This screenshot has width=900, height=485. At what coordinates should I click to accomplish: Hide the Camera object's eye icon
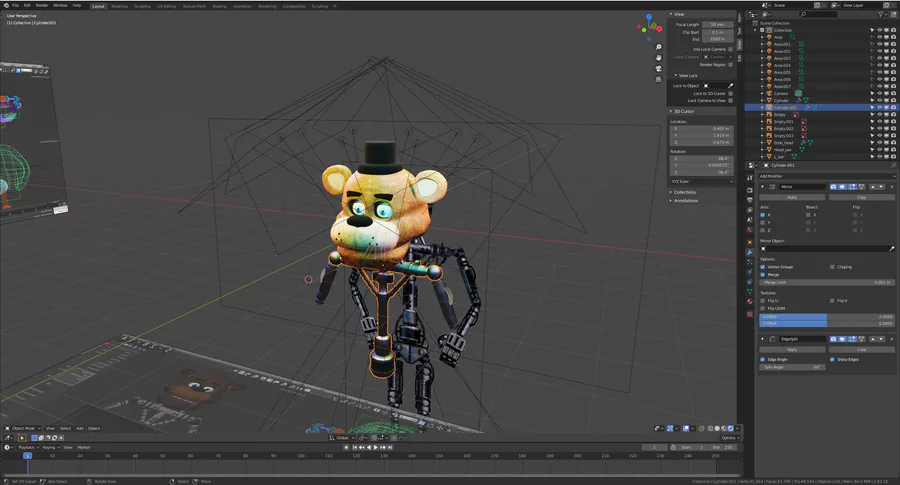point(879,93)
